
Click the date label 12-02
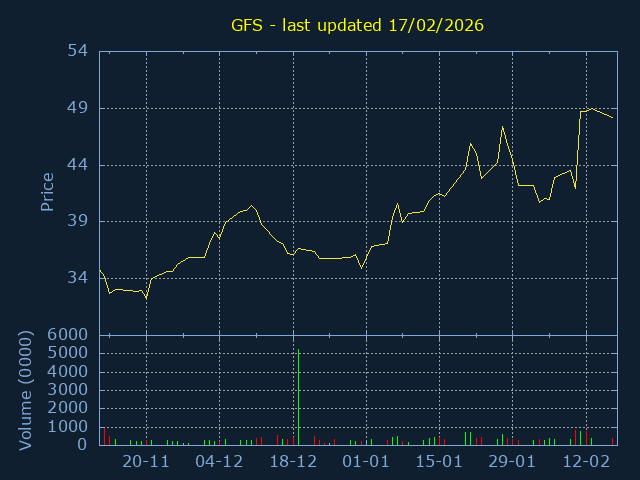pyautogui.click(x=587, y=462)
